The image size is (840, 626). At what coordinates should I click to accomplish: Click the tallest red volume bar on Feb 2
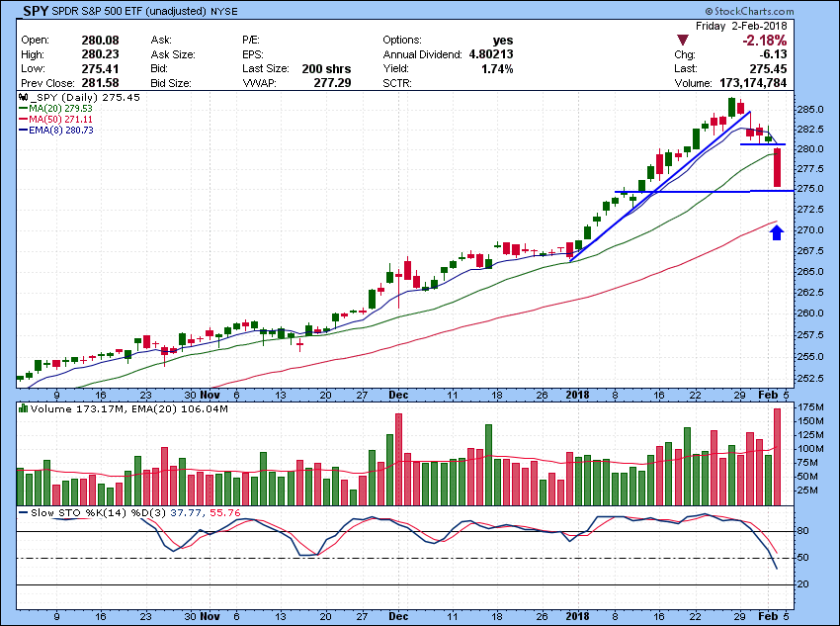coord(777,457)
